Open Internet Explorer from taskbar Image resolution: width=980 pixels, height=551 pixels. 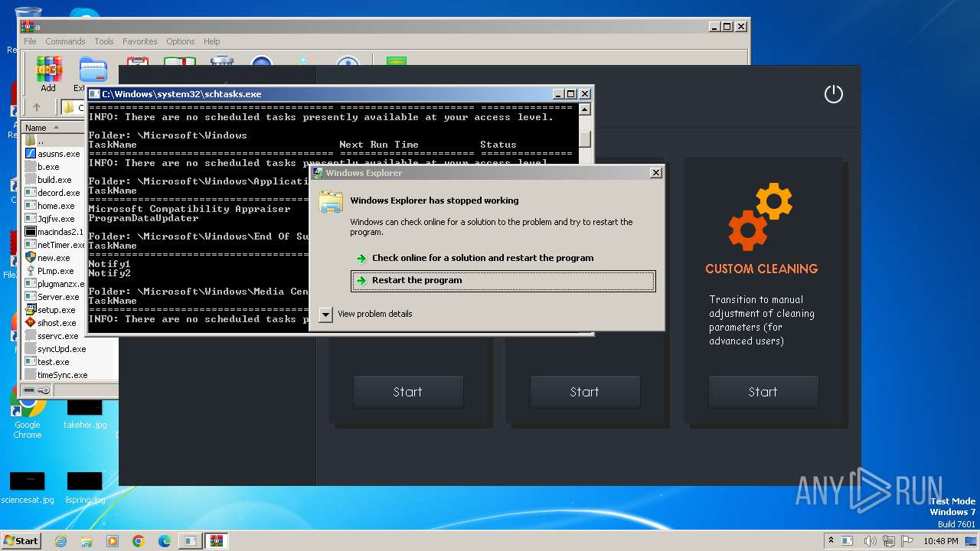[x=60, y=541]
